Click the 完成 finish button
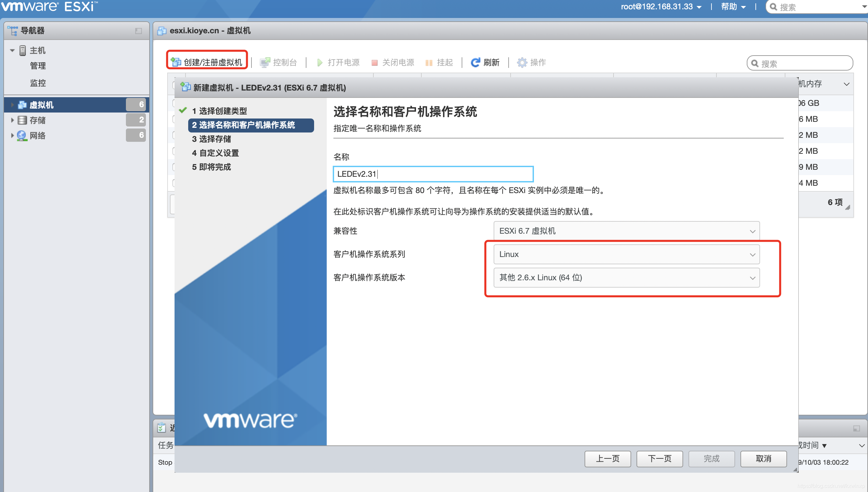 pyautogui.click(x=711, y=459)
